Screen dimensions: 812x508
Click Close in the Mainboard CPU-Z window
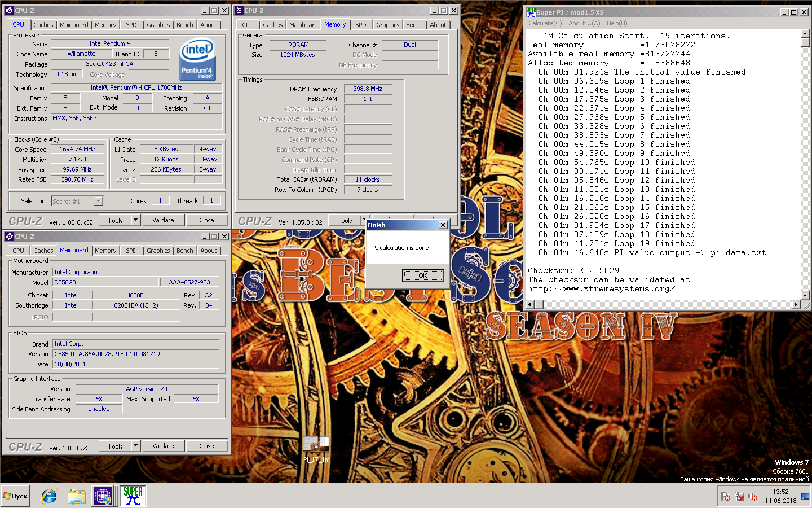pyautogui.click(x=206, y=446)
